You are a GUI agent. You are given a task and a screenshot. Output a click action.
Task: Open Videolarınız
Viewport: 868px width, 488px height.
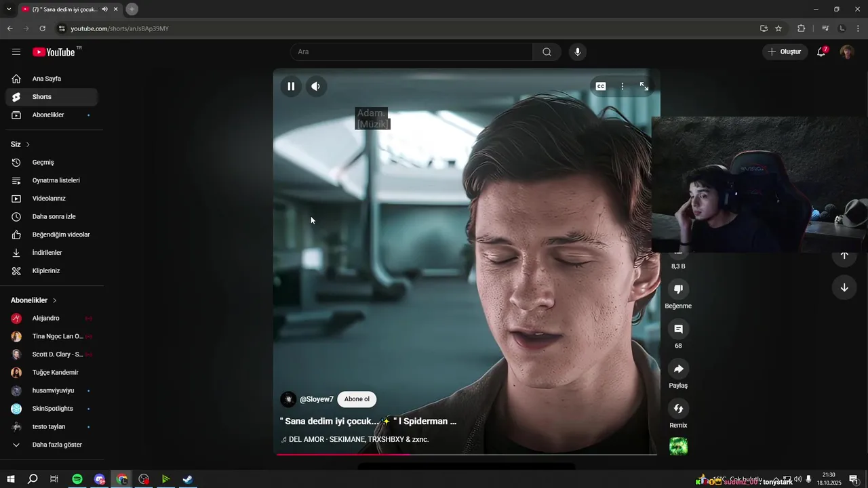click(52, 199)
